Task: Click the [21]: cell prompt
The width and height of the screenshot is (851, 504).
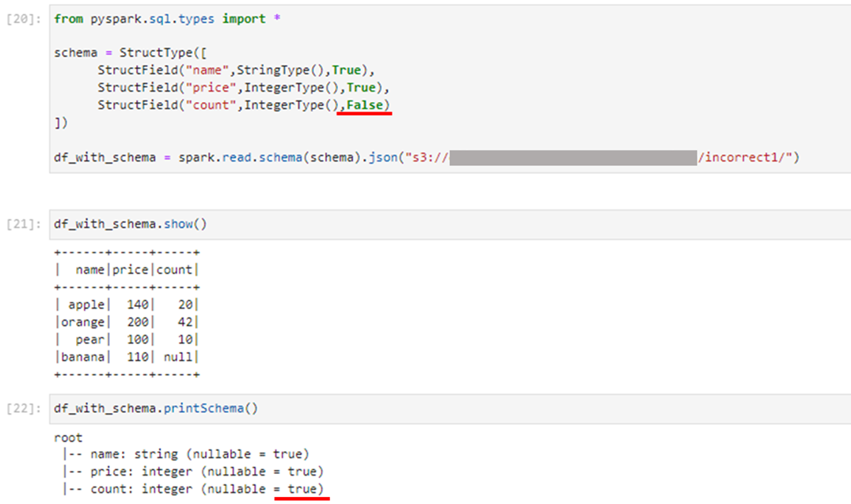Action: click(x=23, y=224)
